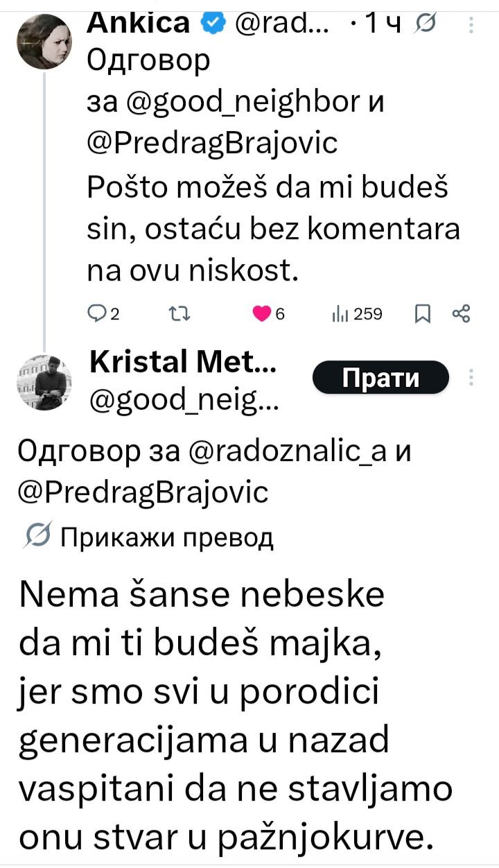Screen dimensions: 499x868
Task: Share Ankica's tweet
Action: 462,315
